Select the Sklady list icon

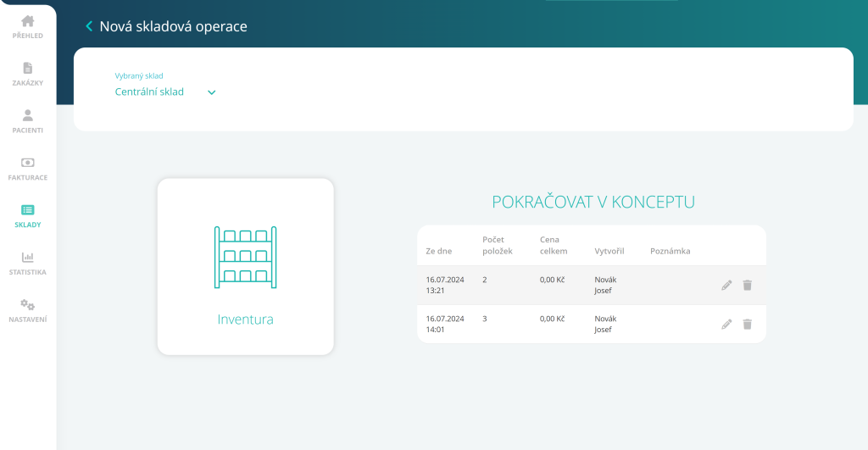[x=28, y=210]
